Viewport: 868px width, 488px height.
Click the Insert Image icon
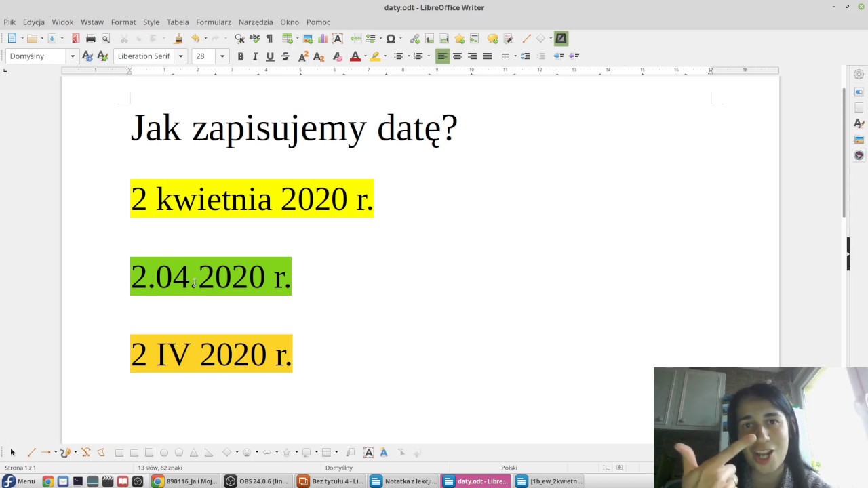click(x=308, y=39)
